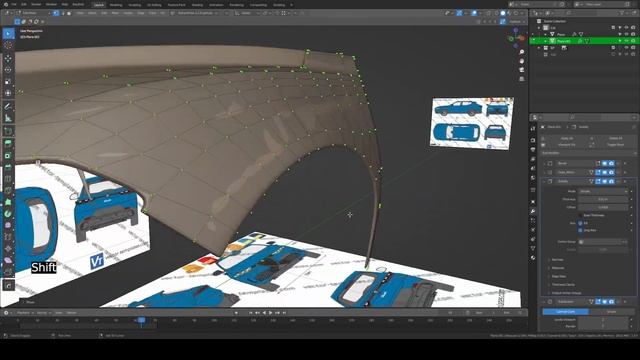Select the Smooth vertices tool
This screenshot has height=360, width=640.
point(8,225)
